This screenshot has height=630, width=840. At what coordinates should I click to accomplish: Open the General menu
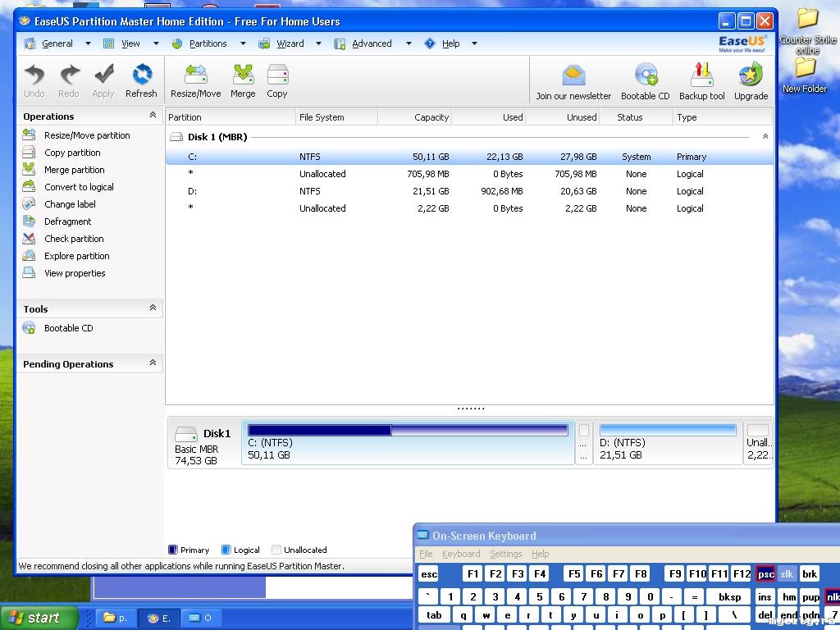pyautogui.click(x=57, y=43)
